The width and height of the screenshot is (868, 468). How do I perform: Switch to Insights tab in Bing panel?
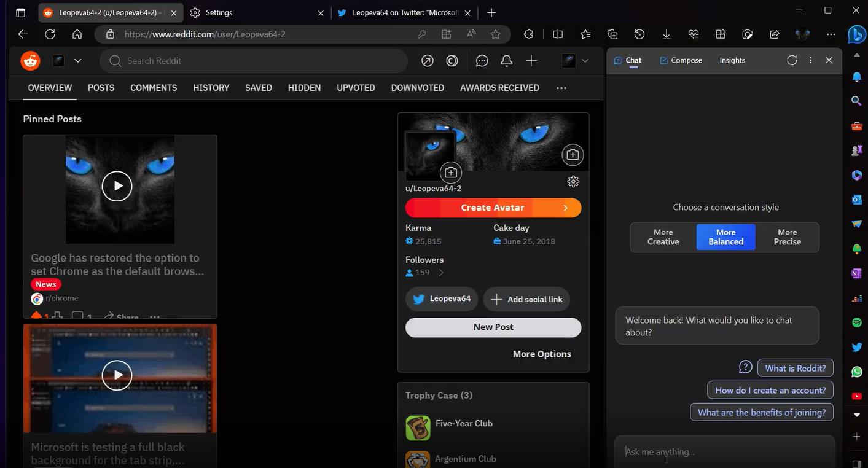732,60
